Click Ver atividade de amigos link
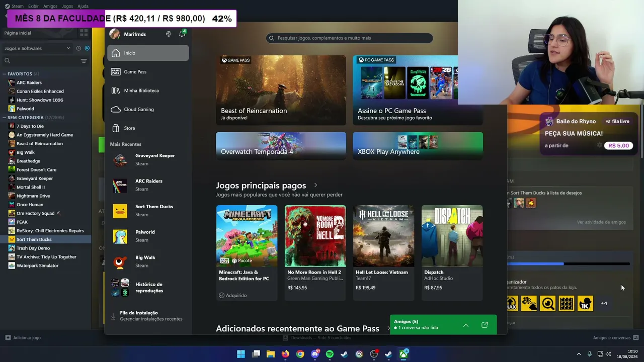The image size is (644, 362). tap(601, 222)
